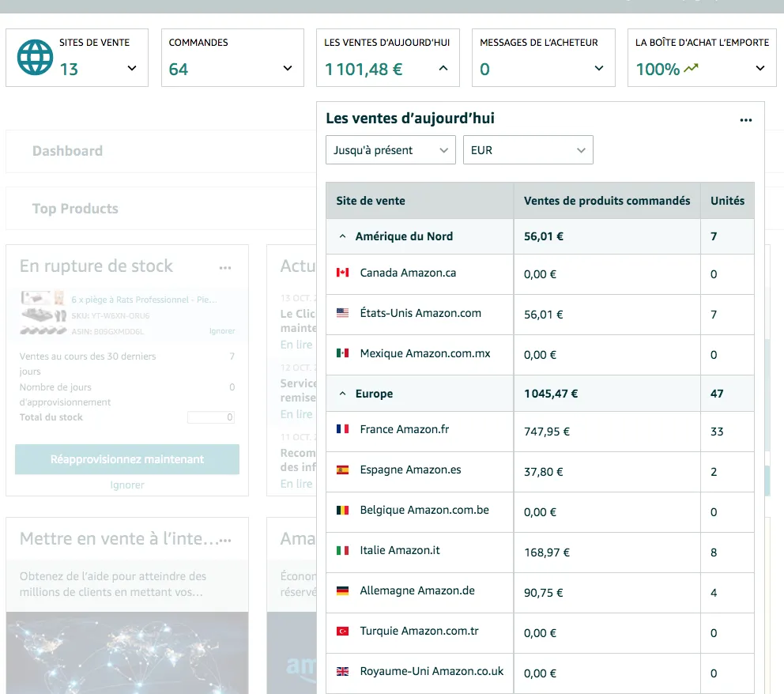Click the 64 orders count
The image size is (784, 694).
click(179, 69)
